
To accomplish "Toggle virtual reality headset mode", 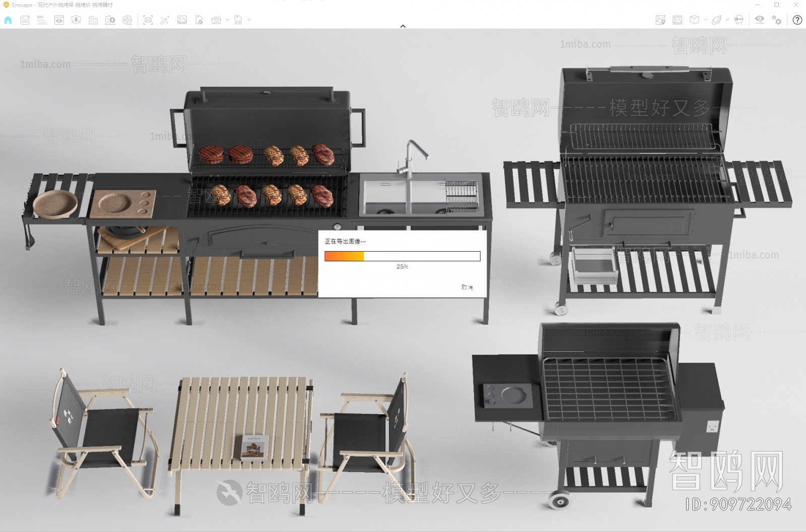I will click(739, 20).
